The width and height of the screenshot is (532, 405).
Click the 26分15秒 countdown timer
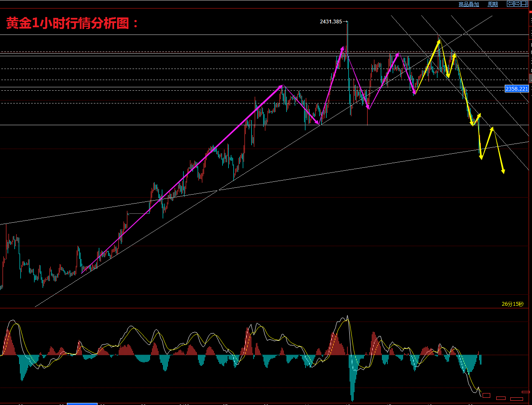[512, 304]
